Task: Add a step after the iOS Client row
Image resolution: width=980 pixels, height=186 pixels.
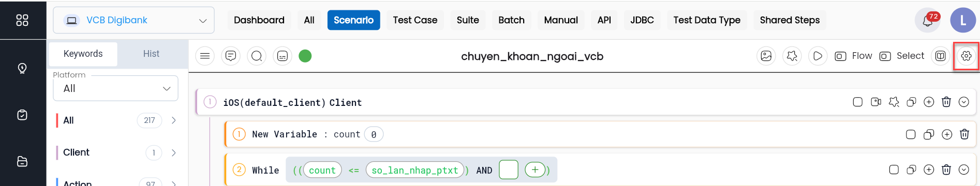Action: tap(929, 102)
